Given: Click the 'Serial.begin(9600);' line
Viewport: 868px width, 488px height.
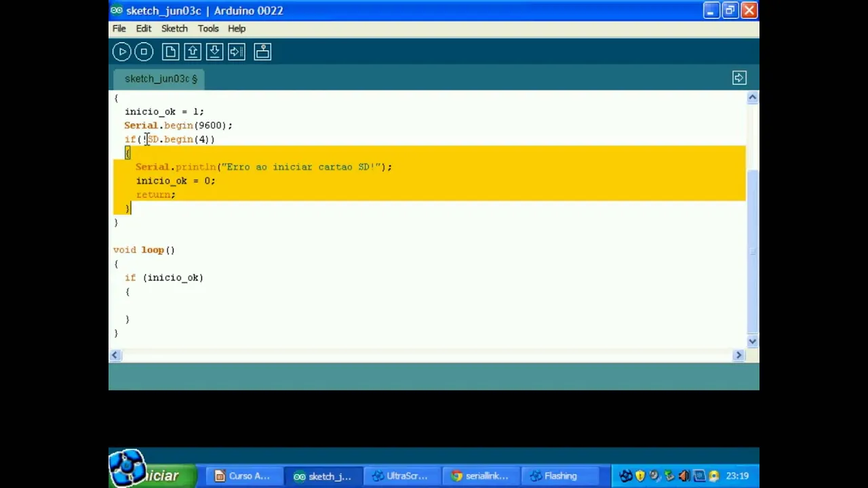Looking at the screenshot, I should [x=178, y=125].
